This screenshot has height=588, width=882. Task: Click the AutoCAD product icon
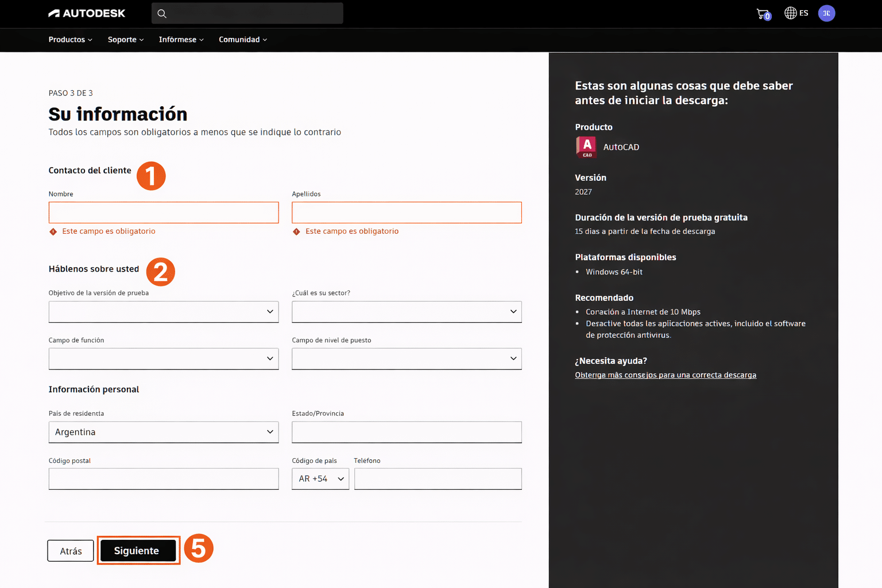coord(586,147)
